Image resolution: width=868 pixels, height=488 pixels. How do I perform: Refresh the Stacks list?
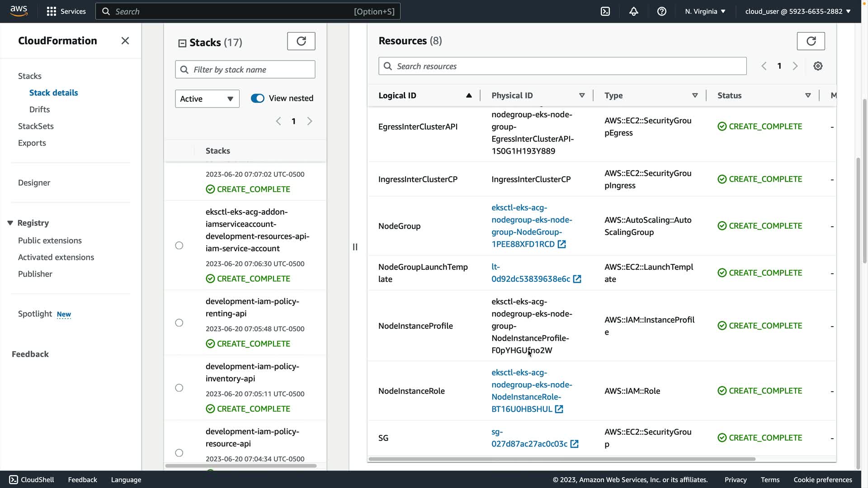[301, 41]
